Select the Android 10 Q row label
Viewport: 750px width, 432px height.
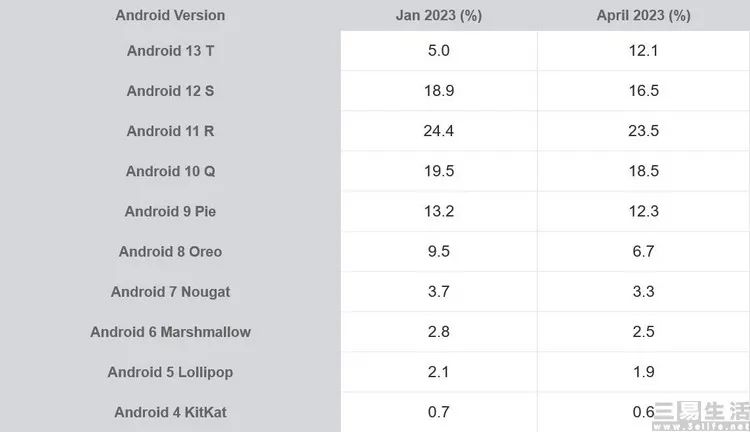pyautogui.click(x=170, y=171)
